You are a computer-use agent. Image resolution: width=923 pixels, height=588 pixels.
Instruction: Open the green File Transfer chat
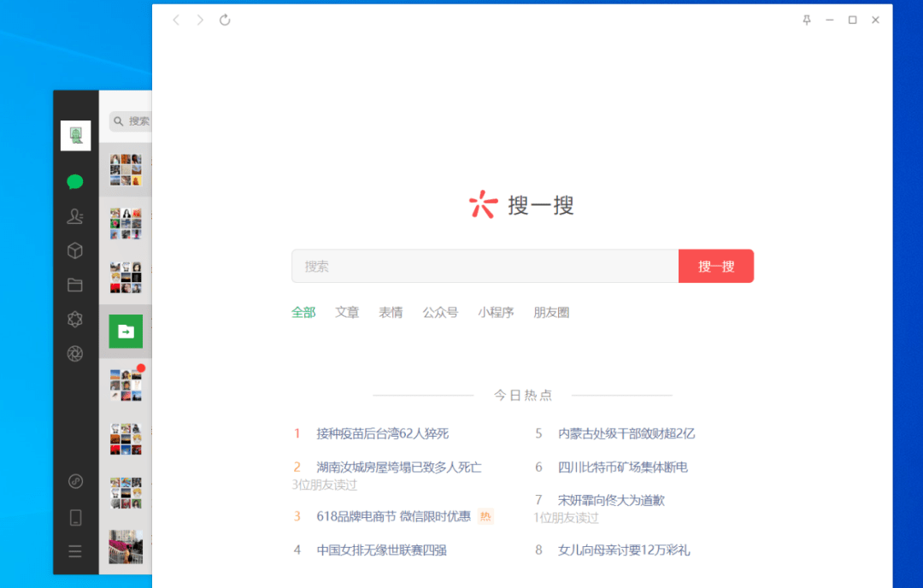click(x=126, y=332)
